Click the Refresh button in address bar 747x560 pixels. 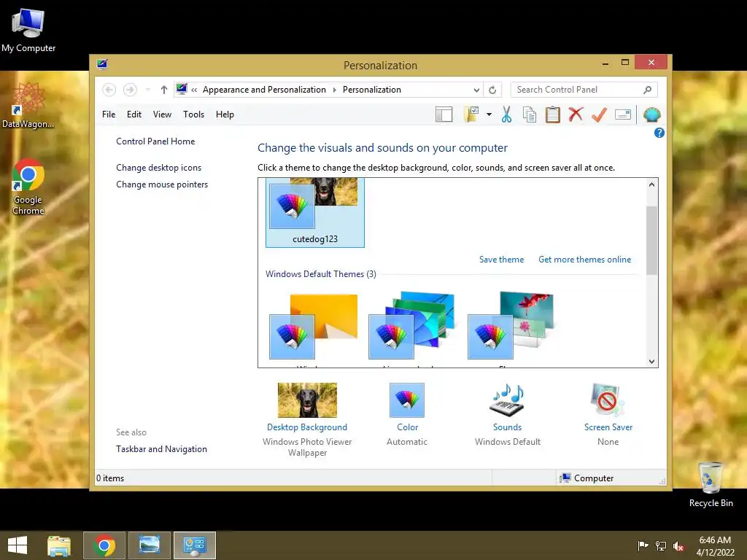coord(492,90)
